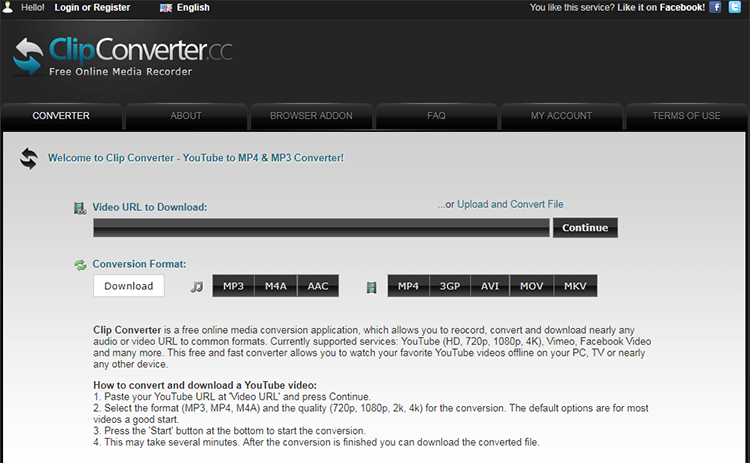Click the English language link

click(193, 7)
